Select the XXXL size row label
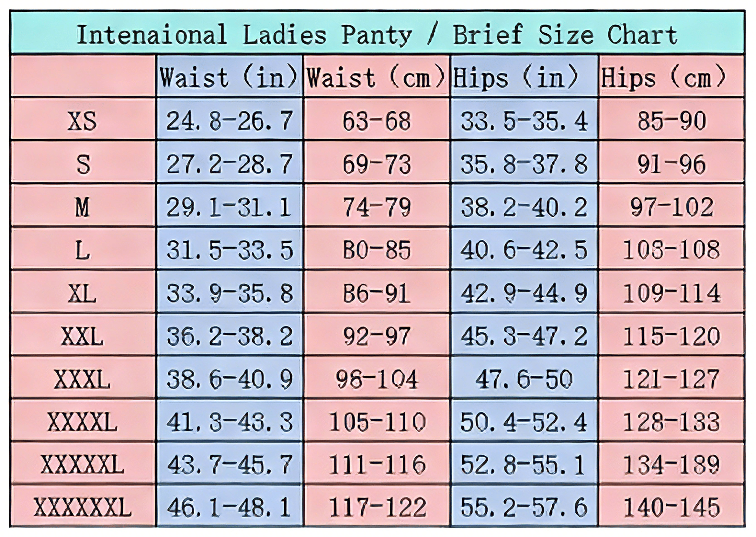 [x=83, y=379]
